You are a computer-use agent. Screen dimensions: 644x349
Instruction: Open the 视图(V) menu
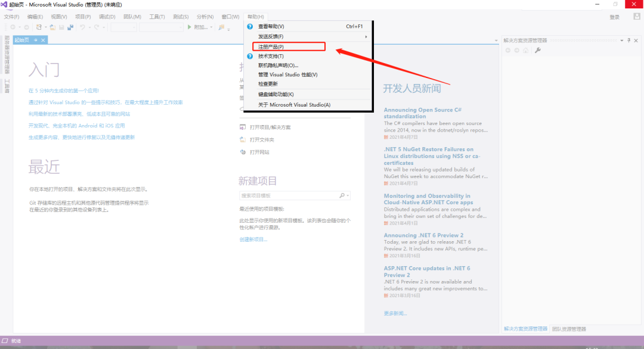click(x=58, y=17)
